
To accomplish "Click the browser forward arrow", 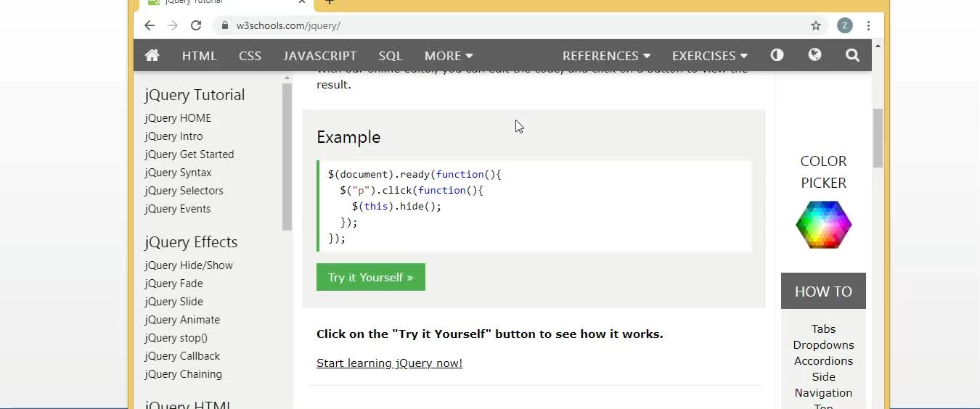I will [173, 25].
